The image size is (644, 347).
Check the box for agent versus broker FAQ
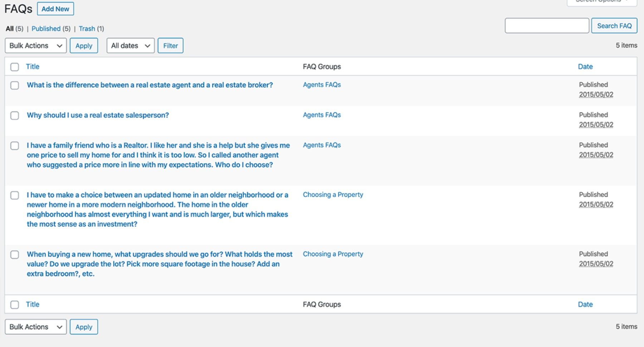coord(15,85)
